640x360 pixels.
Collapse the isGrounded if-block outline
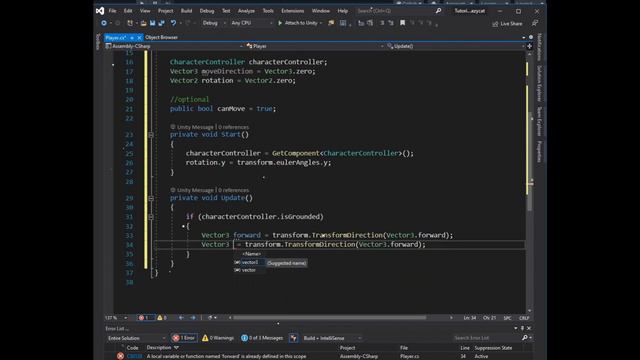(x=151, y=217)
